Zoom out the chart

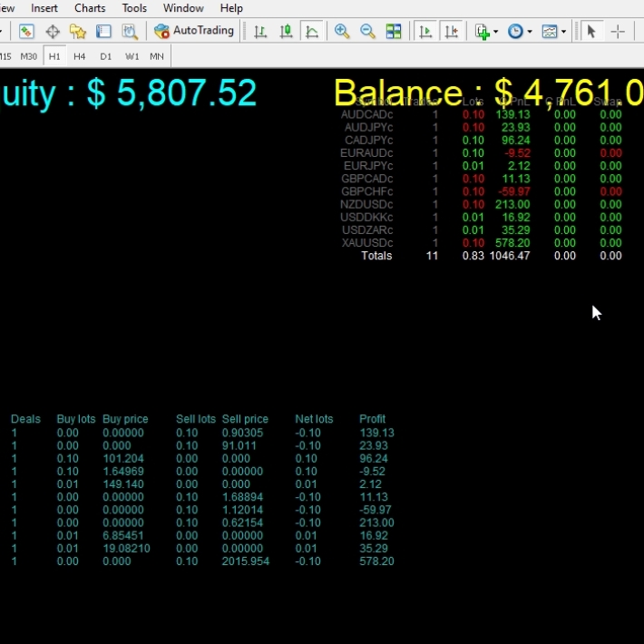pos(367,31)
